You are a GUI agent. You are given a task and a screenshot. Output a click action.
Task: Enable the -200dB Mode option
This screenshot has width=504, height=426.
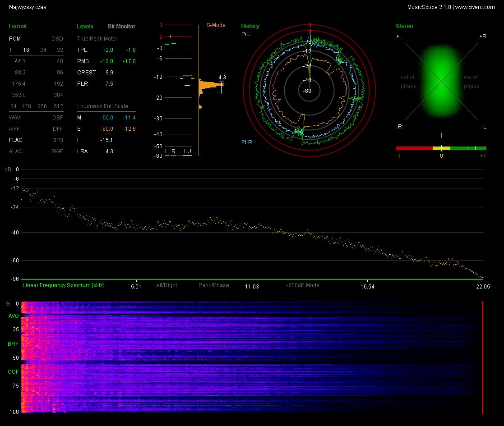pos(302,285)
